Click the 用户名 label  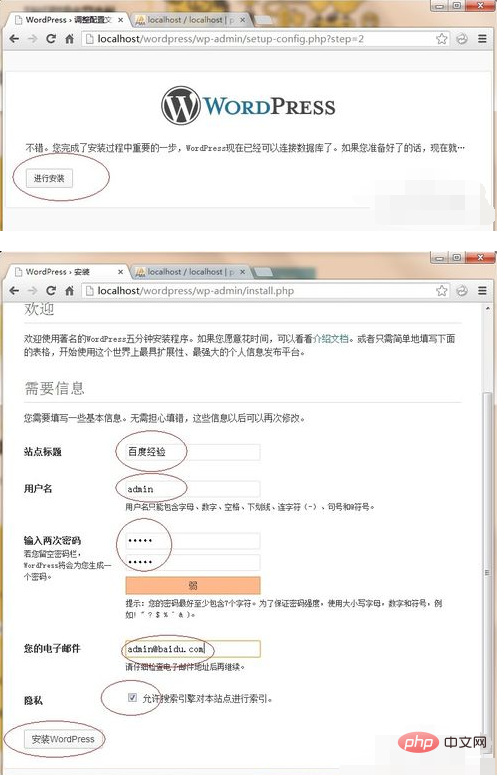click(x=38, y=488)
